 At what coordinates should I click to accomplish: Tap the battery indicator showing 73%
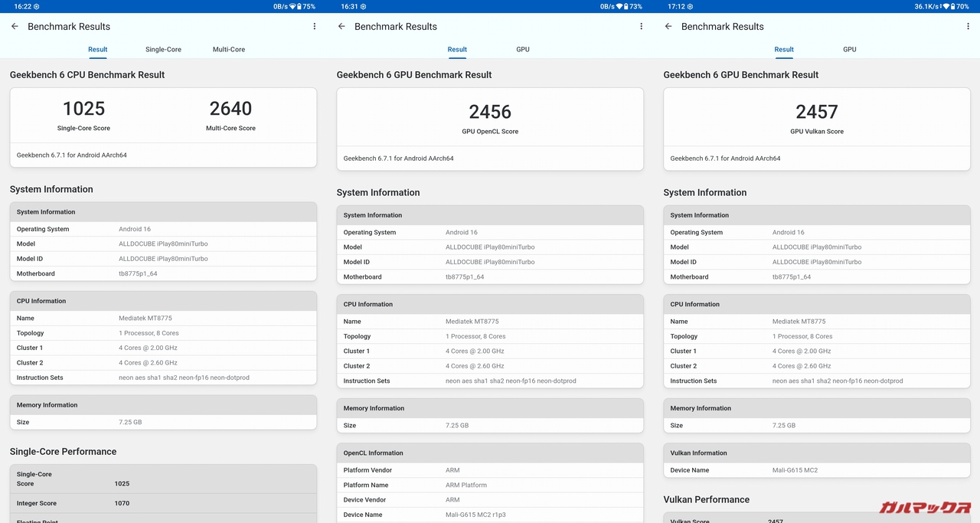click(x=633, y=6)
